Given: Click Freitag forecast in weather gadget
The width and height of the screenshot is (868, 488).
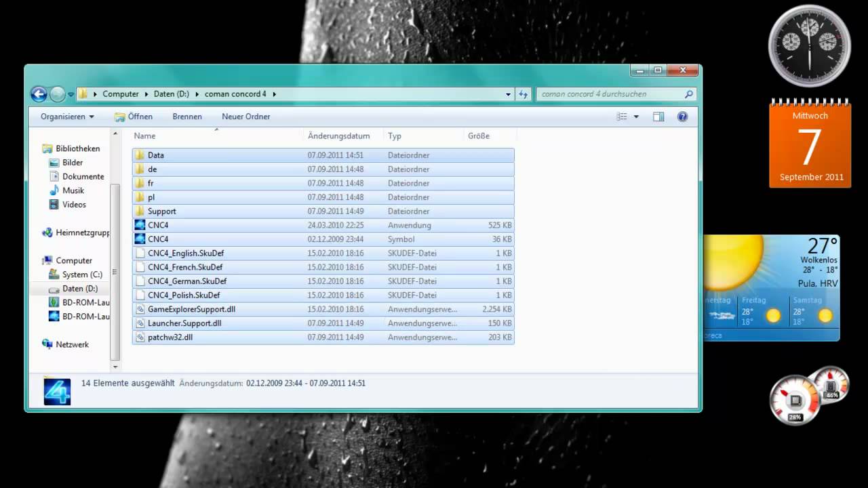Looking at the screenshot, I should [x=762, y=310].
